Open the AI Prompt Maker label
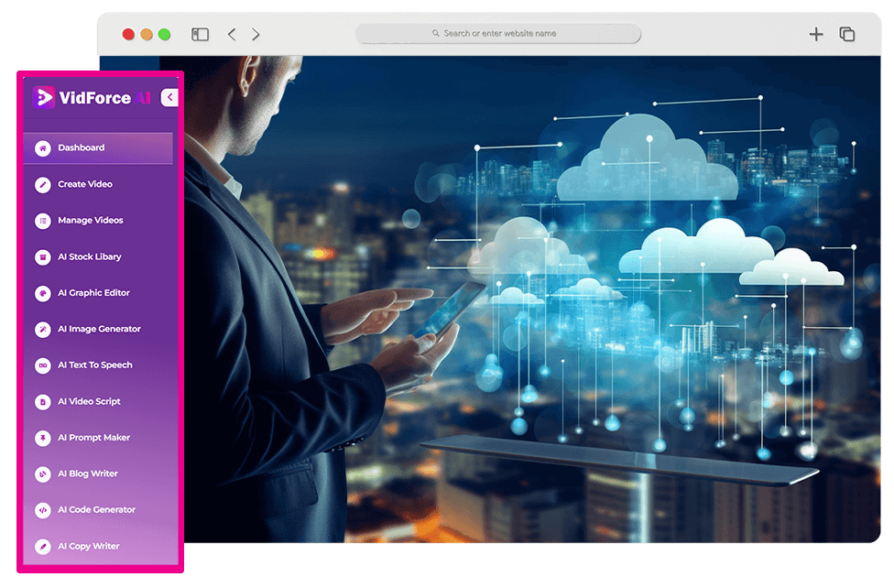The image size is (894, 588). pyautogui.click(x=93, y=438)
